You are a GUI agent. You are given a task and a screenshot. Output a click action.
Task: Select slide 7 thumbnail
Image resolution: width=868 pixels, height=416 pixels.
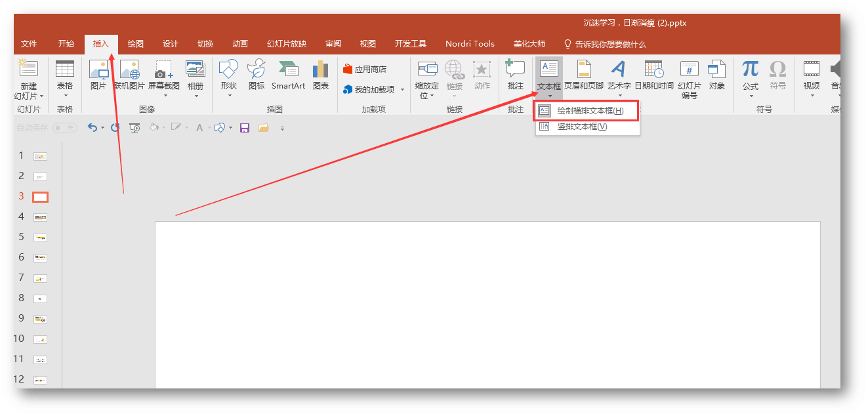point(41,278)
